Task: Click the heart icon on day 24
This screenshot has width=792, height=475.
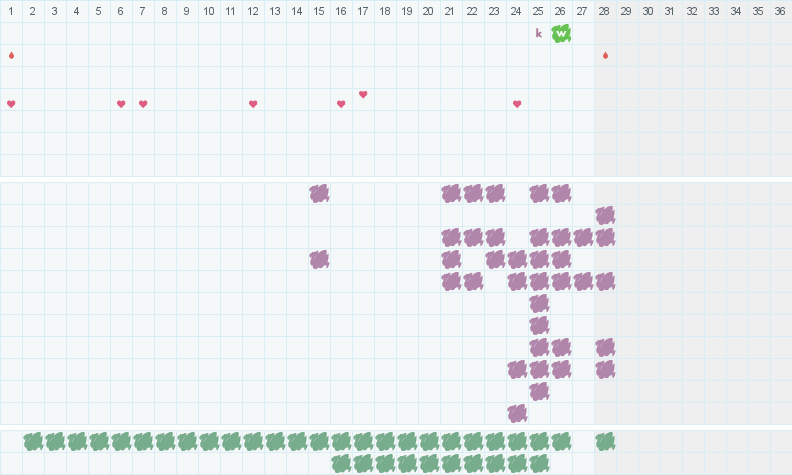Action: coord(517,104)
